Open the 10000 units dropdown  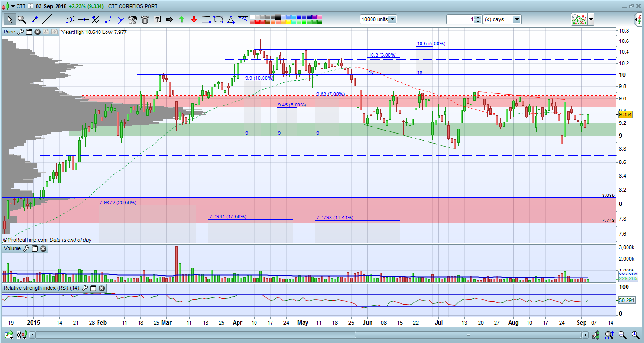pos(393,19)
